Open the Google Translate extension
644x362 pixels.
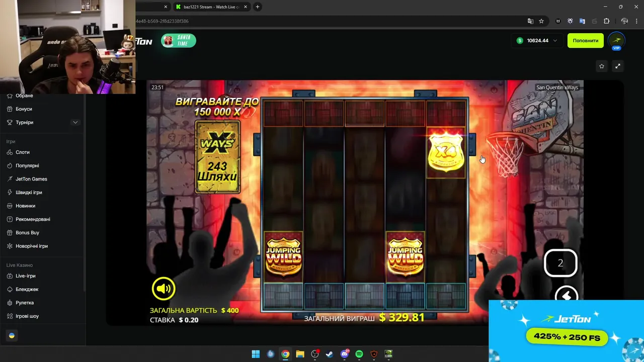[x=582, y=21]
